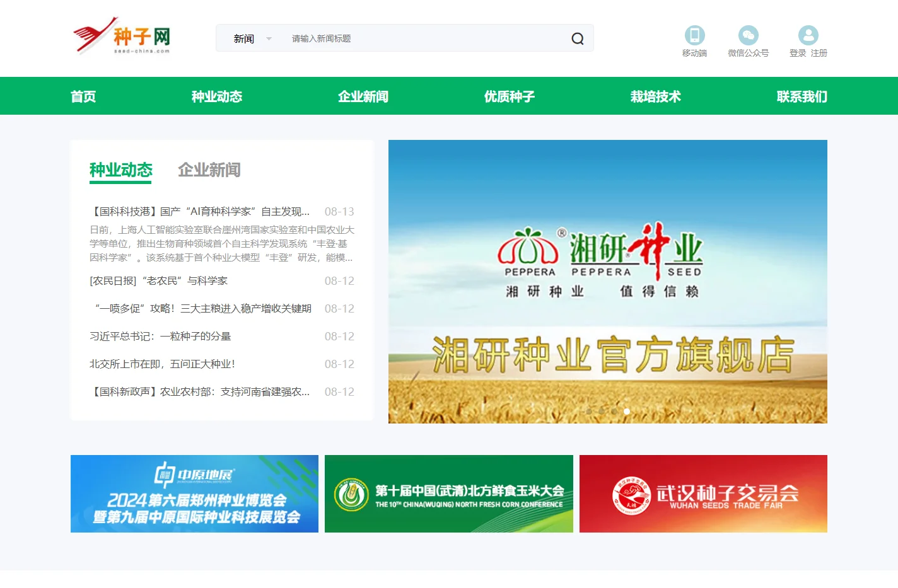Click the 湘研种业官方旗舰店 carousel banner
This screenshot has height=588, width=898.
coord(608,282)
